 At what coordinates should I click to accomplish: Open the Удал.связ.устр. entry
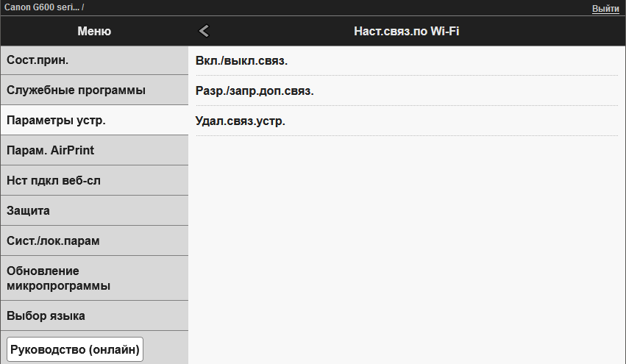tap(406, 121)
